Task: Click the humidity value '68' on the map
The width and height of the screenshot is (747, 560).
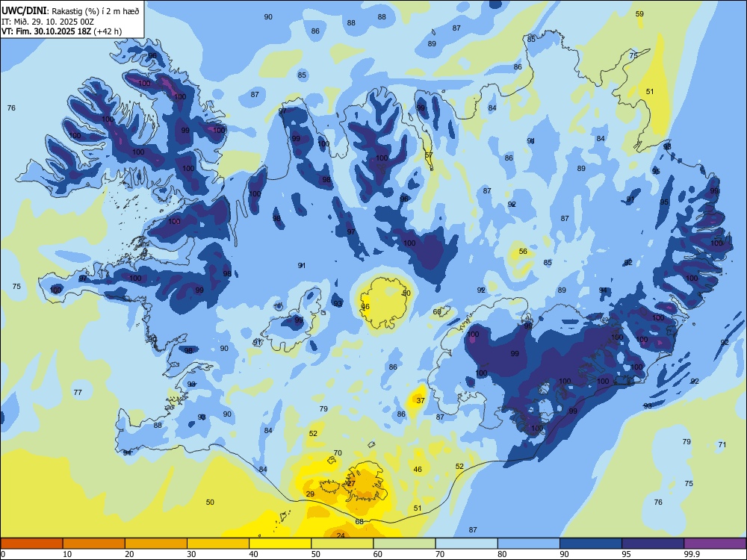Action: [x=359, y=521]
